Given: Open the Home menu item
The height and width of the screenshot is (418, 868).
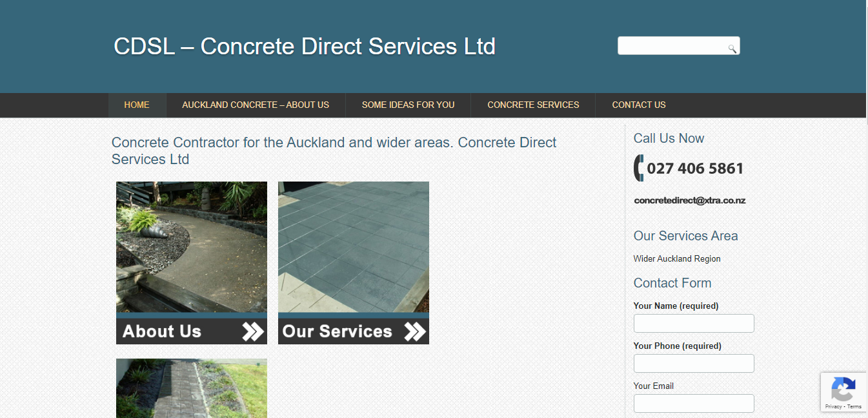Looking at the screenshot, I should 137,105.
